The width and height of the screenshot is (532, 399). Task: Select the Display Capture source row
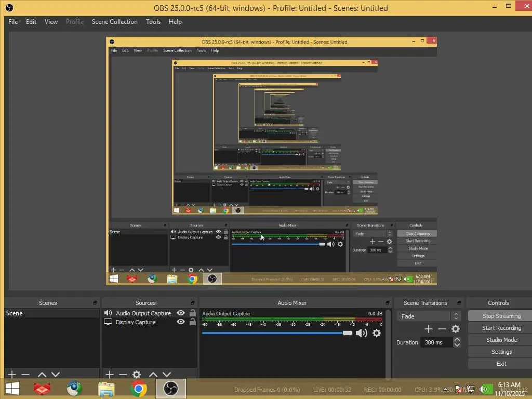(150, 322)
